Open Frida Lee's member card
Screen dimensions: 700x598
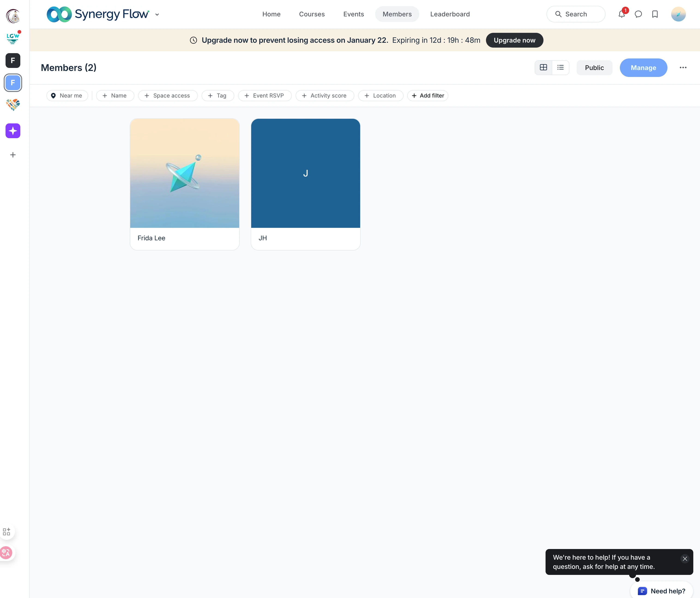point(184,184)
